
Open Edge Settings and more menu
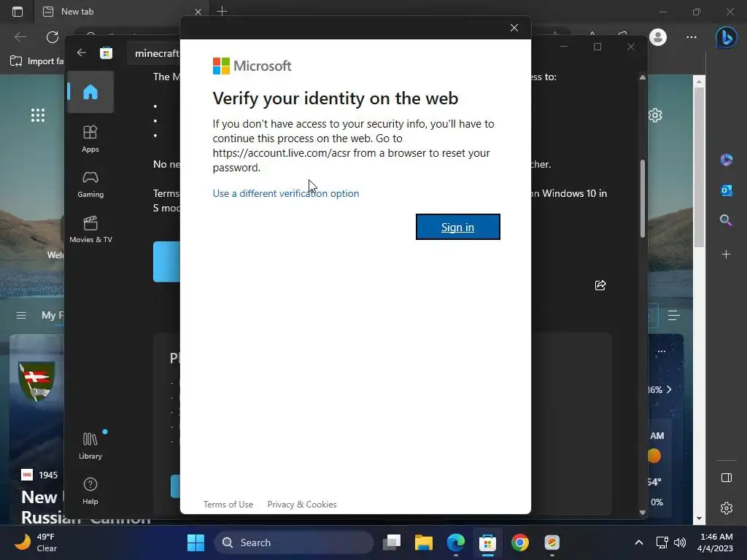tap(692, 37)
